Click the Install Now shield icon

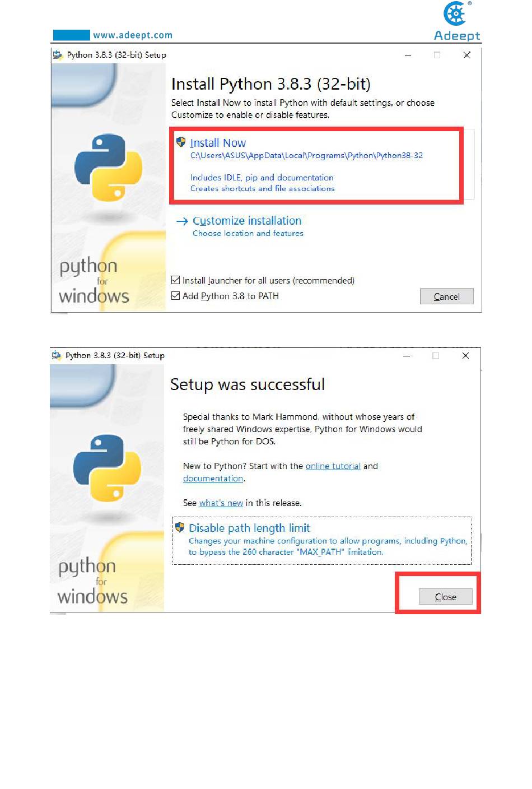(181, 142)
